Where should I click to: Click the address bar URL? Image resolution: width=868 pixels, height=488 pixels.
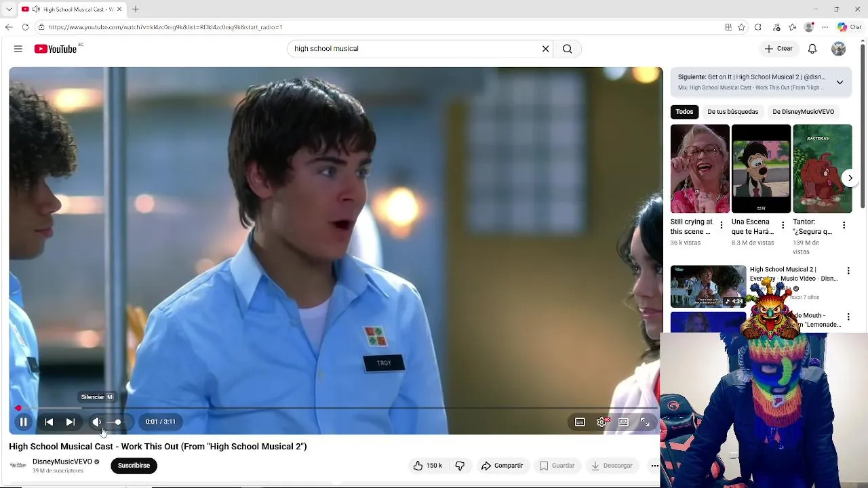(165, 27)
